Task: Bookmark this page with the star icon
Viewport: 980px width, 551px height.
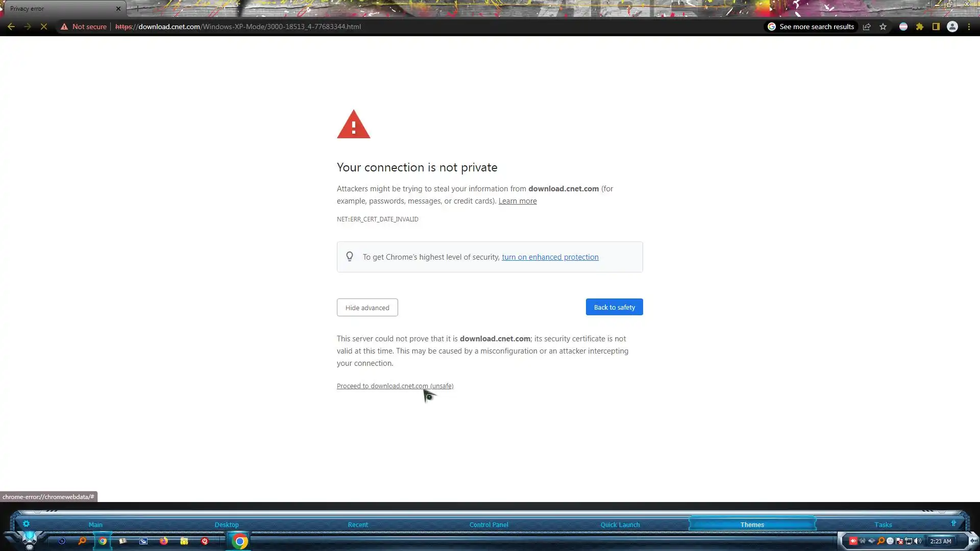Action: click(x=883, y=27)
